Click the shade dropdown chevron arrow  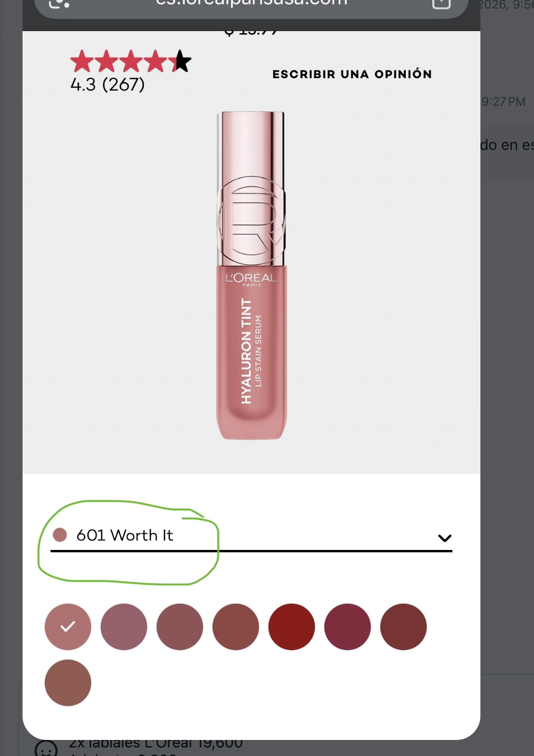[x=444, y=538]
